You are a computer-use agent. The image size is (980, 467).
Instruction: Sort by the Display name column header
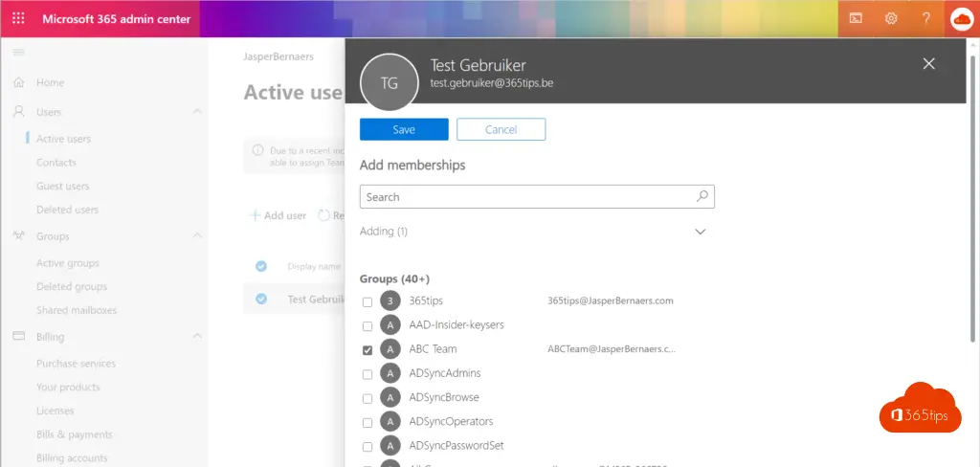click(314, 266)
